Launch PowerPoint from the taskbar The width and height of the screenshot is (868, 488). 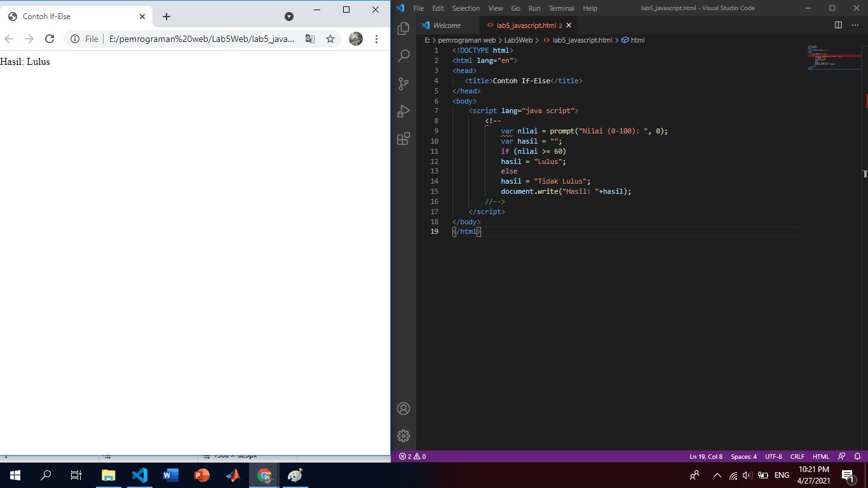point(201,475)
